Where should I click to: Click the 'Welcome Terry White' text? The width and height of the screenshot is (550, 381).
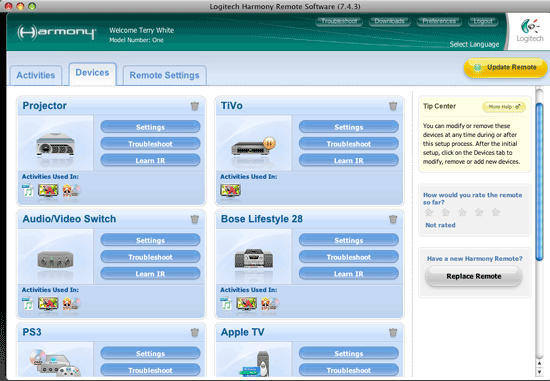pyautogui.click(x=141, y=31)
